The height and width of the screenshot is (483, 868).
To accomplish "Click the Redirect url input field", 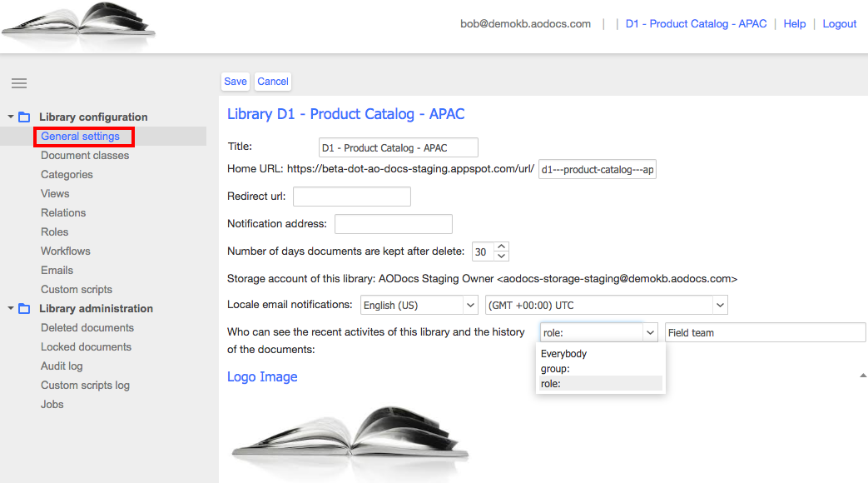I will 351,196.
